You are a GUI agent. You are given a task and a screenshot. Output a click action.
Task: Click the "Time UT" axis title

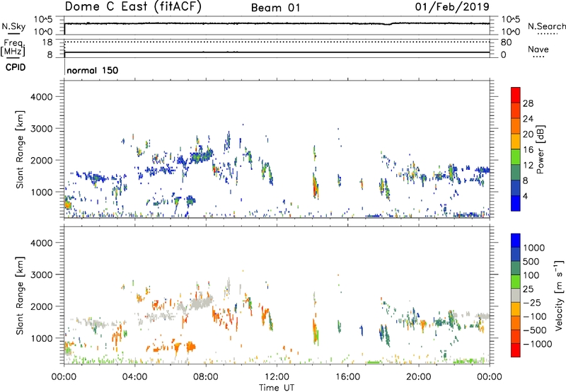(x=277, y=388)
